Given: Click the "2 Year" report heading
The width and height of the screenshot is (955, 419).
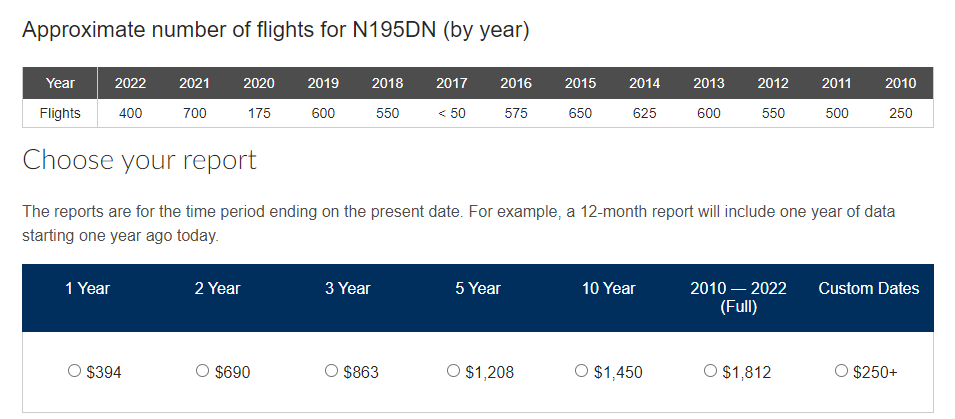Looking at the screenshot, I should tap(218, 289).
